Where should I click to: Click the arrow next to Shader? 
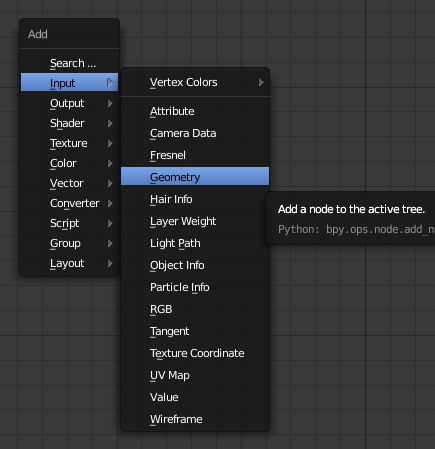coord(110,123)
